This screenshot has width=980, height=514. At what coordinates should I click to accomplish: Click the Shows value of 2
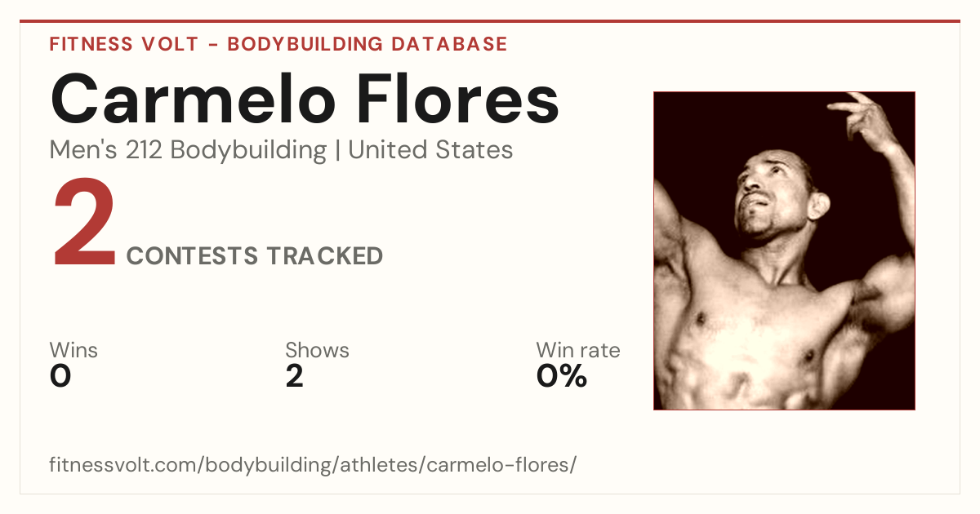tap(295, 376)
